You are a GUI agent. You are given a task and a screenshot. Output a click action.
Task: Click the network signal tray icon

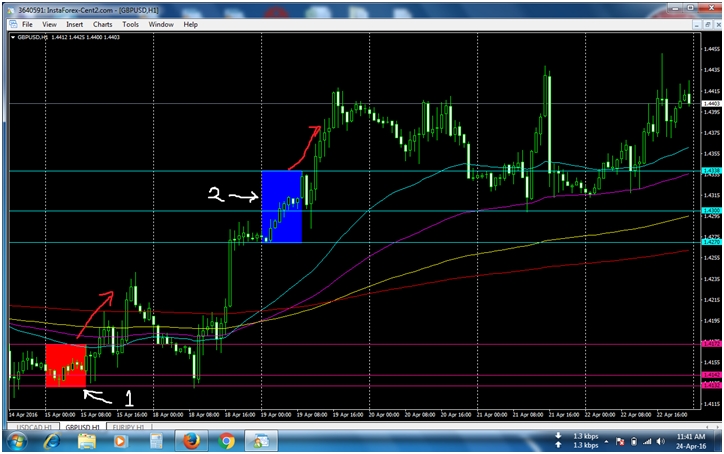(x=647, y=442)
